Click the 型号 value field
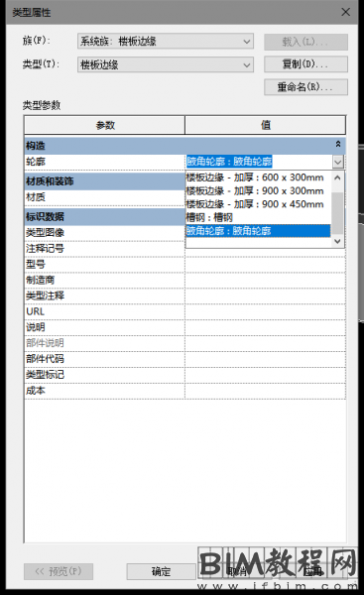Viewport: 364px width, 595px height. tap(266, 265)
